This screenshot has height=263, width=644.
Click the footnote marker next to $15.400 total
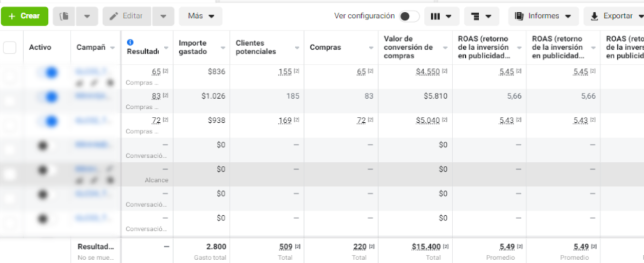pos(445,247)
